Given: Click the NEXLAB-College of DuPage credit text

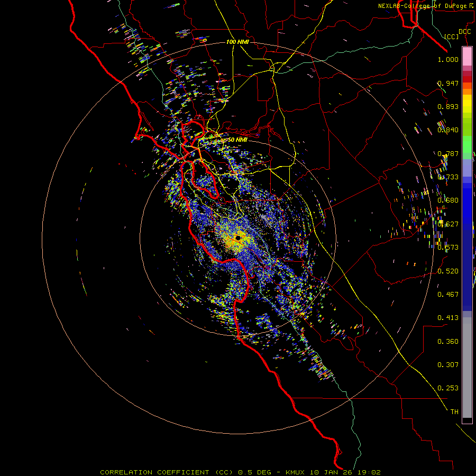Looking at the screenshot, I should coord(425,6).
